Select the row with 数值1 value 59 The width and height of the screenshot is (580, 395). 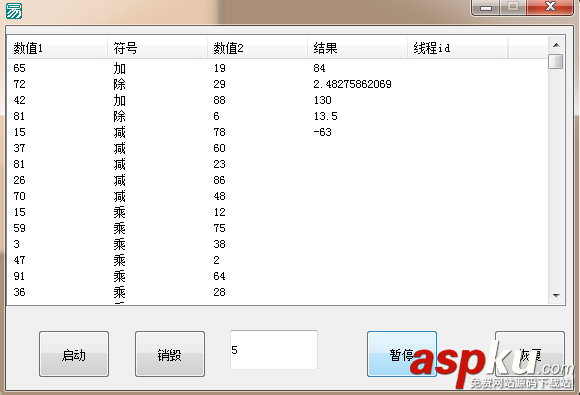(277, 228)
